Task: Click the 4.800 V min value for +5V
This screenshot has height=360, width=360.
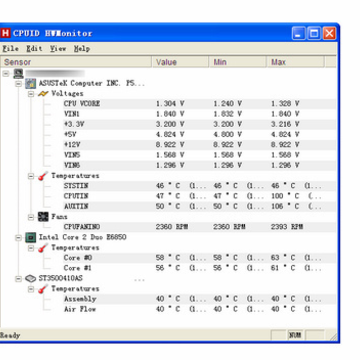Action: tap(228, 135)
